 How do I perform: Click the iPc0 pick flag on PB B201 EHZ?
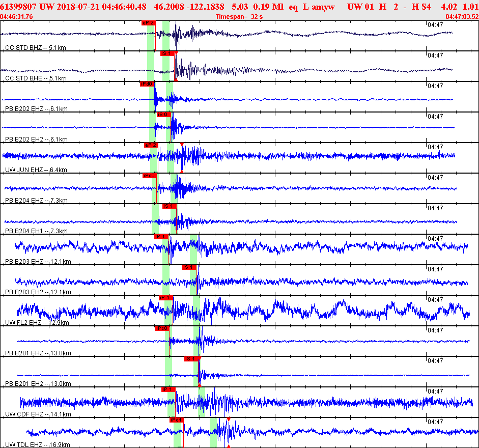[x=162, y=328]
